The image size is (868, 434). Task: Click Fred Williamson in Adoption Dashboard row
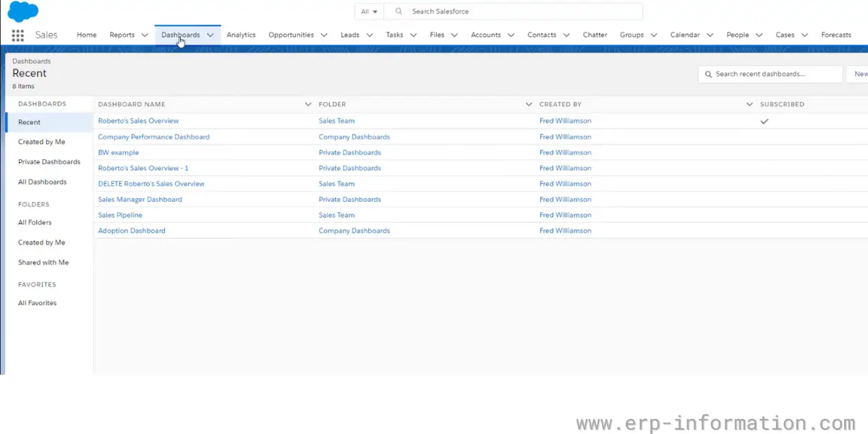(565, 231)
